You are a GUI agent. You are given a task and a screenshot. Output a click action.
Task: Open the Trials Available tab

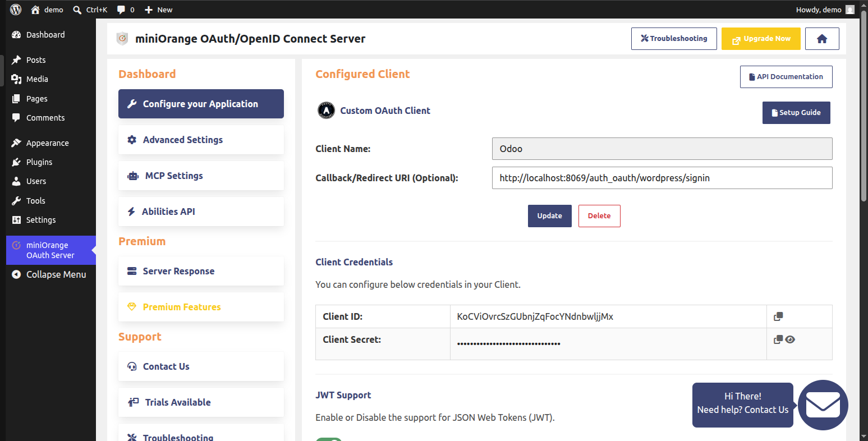click(x=201, y=402)
